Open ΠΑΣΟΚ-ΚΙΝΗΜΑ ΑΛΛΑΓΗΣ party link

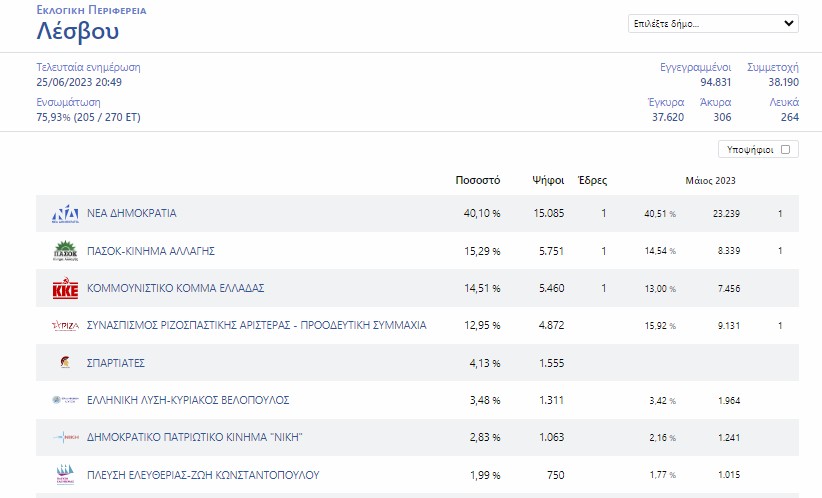(151, 251)
